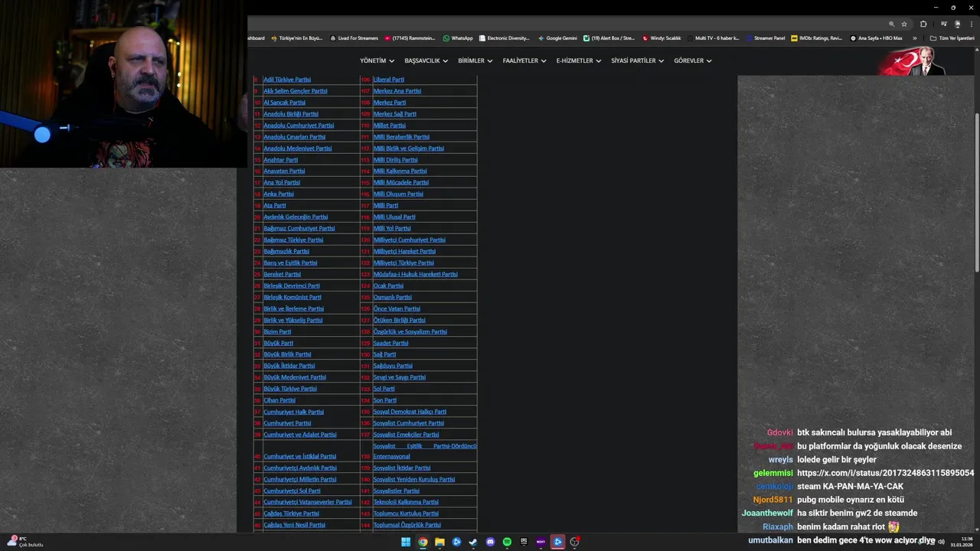Image resolution: width=980 pixels, height=551 pixels.
Task: Open Sosyalist Emekçiler Partisi link
Action: coord(406,435)
